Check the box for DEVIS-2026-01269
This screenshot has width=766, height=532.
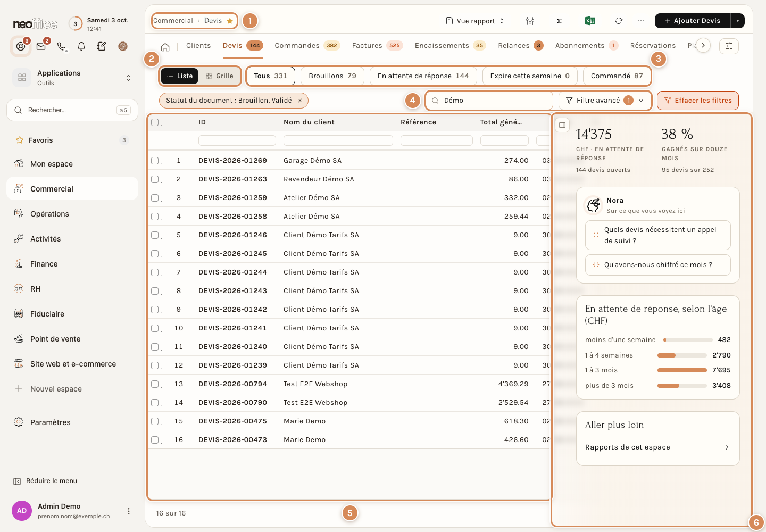coord(155,160)
